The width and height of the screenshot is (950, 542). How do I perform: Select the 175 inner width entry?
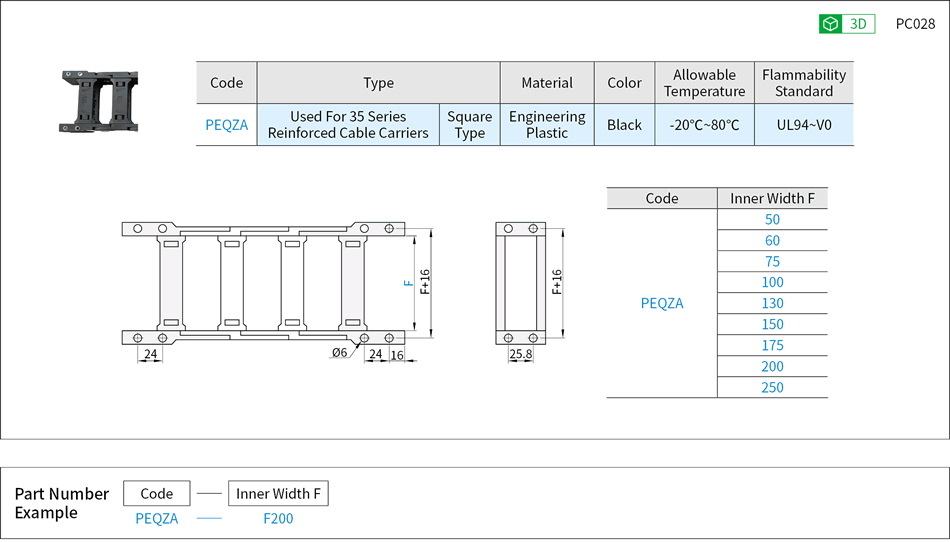(772, 346)
